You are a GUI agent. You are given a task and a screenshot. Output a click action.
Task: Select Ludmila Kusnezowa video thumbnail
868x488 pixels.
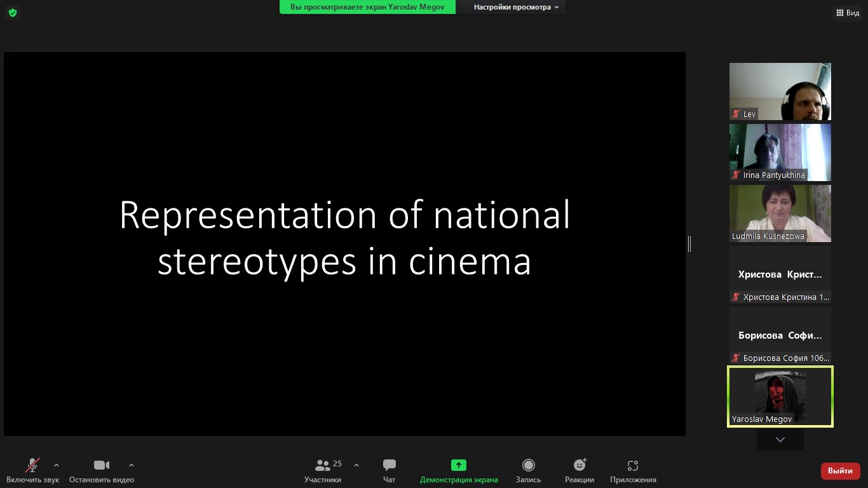pyautogui.click(x=780, y=213)
